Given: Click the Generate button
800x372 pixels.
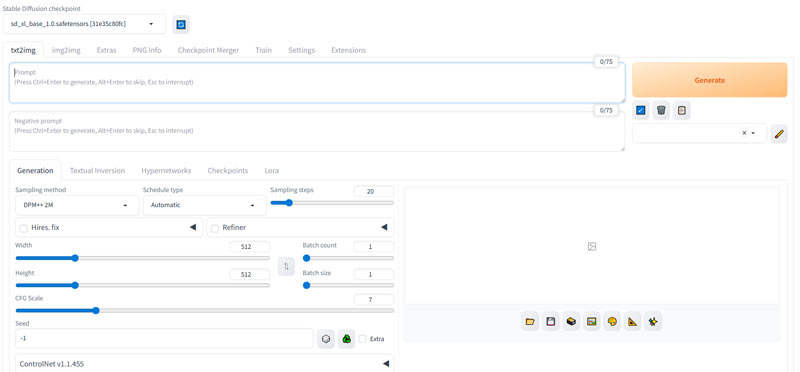Looking at the screenshot, I should click(710, 80).
